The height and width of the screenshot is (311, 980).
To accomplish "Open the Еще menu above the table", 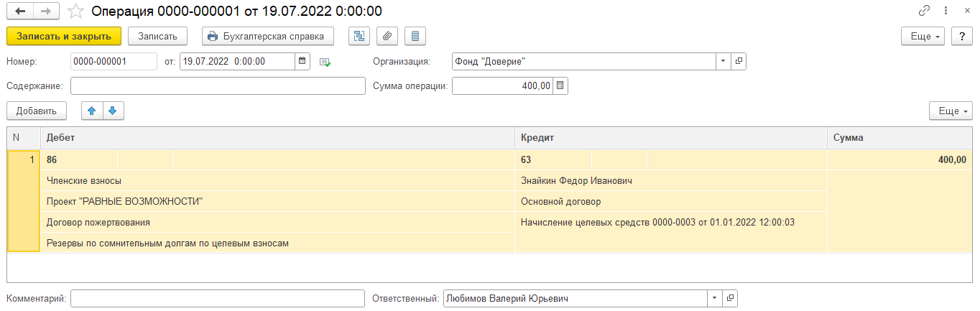I will 951,111.
